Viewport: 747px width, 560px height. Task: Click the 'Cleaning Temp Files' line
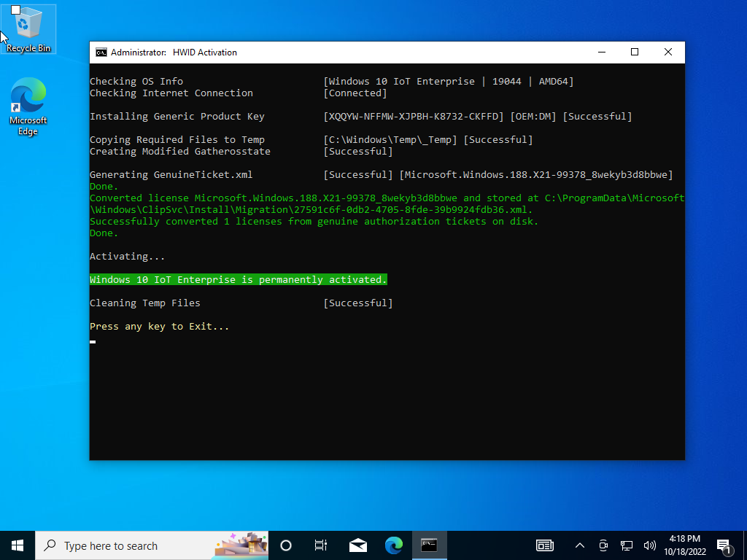[145, 303]
